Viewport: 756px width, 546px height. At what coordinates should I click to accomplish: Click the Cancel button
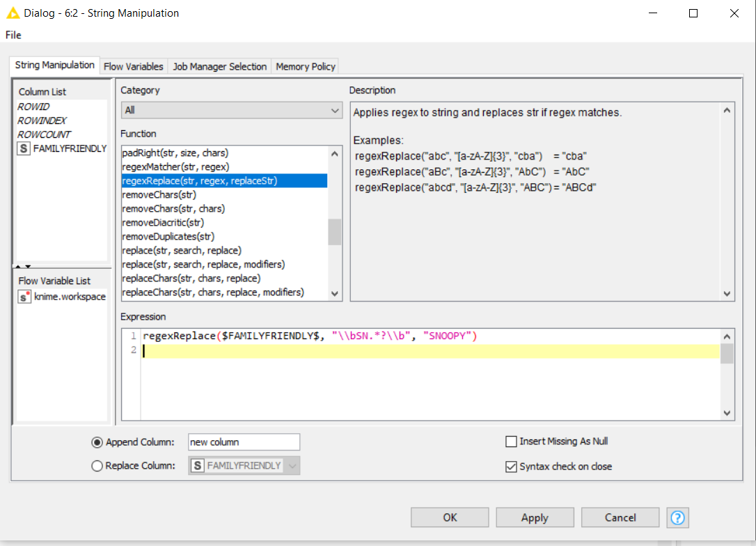click(x=620, y=517)
